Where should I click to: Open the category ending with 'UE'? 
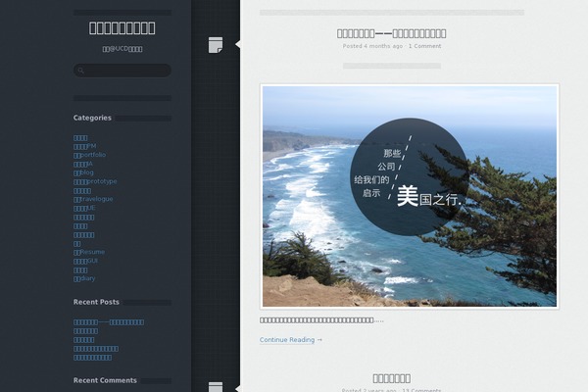(84, 208)
